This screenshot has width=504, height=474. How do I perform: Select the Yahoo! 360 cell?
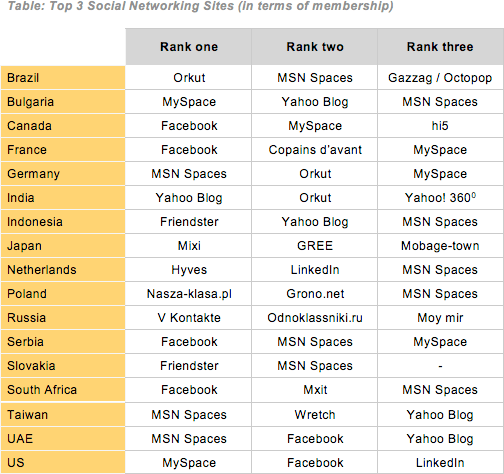tap(440, 198)
